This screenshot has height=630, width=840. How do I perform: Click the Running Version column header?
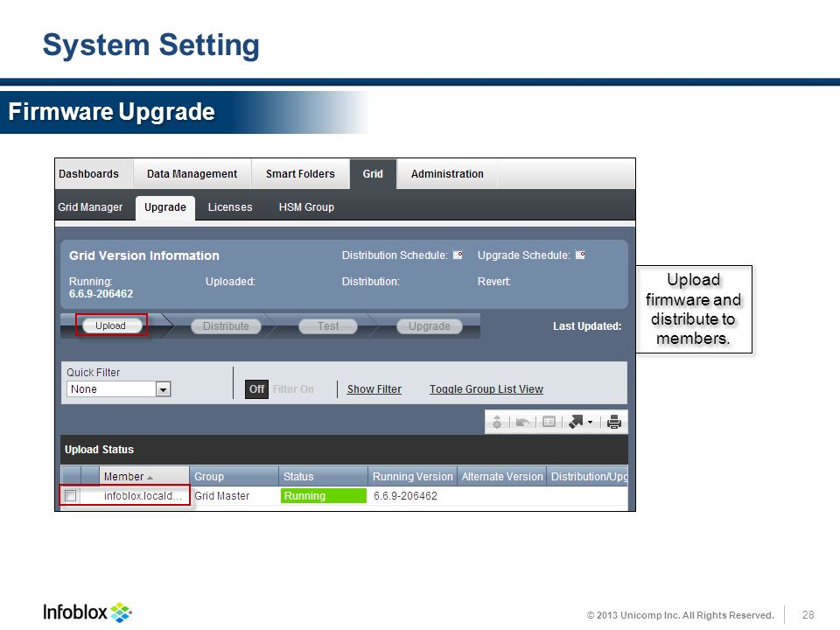tap(412, 476)
